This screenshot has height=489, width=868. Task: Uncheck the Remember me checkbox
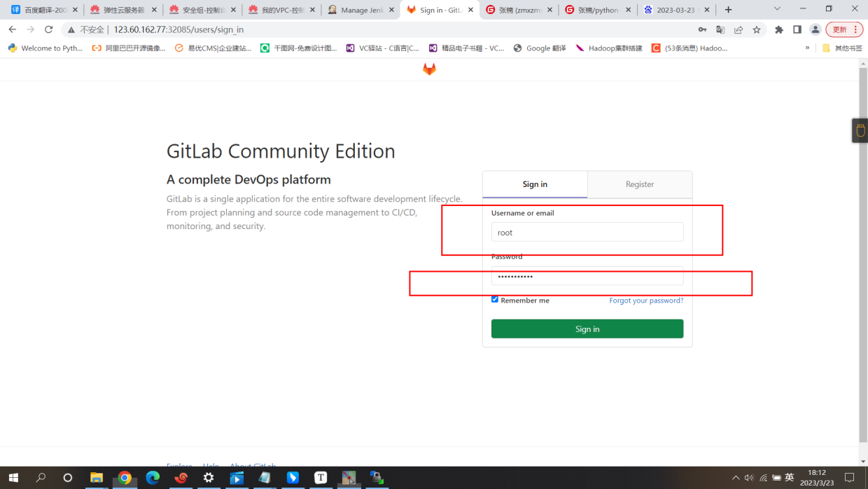495,299
